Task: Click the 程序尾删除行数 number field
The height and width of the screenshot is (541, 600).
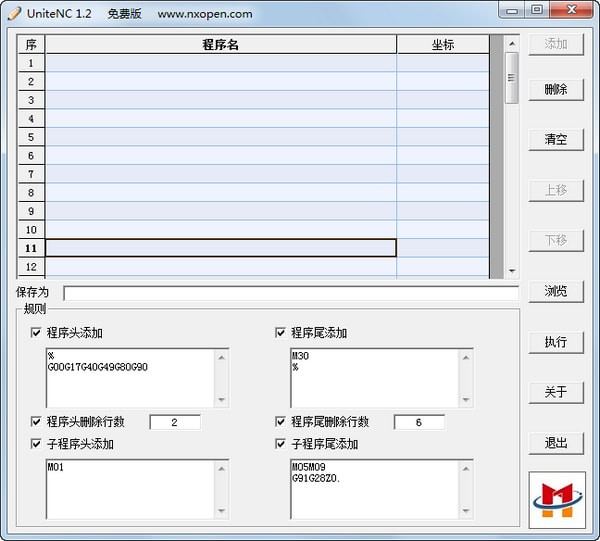Action: (418, 423)
